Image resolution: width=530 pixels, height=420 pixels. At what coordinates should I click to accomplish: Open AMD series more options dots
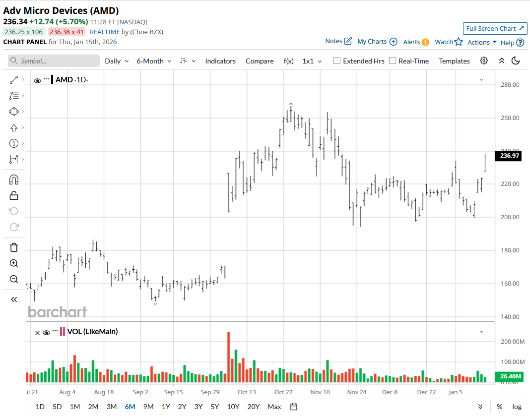tap(46, 79)
